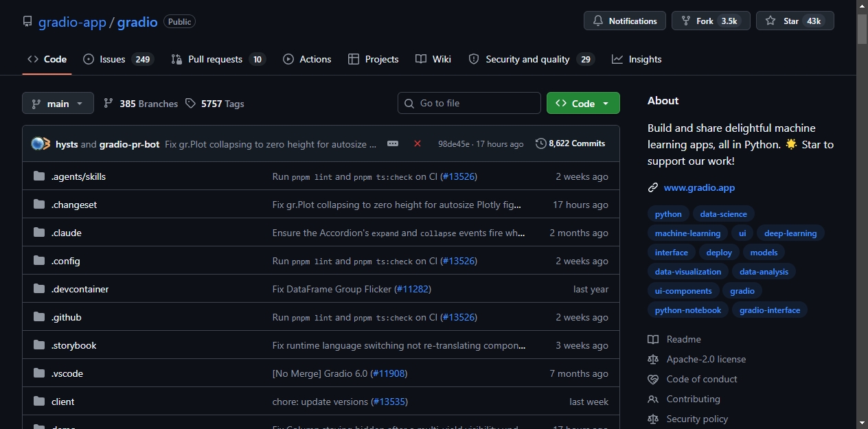The image size is (868, 429).
Task: Open the Contributing link
Action: coord(684,399)
